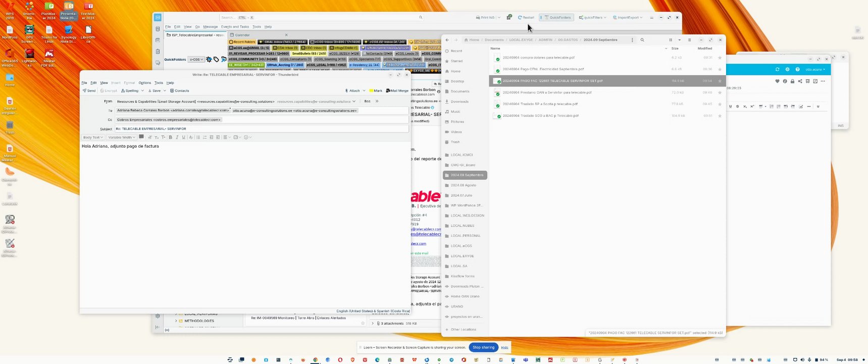The image size is (868, 364).
Task: Open Starred in file manager sidebar
Action: click(456, 61)
